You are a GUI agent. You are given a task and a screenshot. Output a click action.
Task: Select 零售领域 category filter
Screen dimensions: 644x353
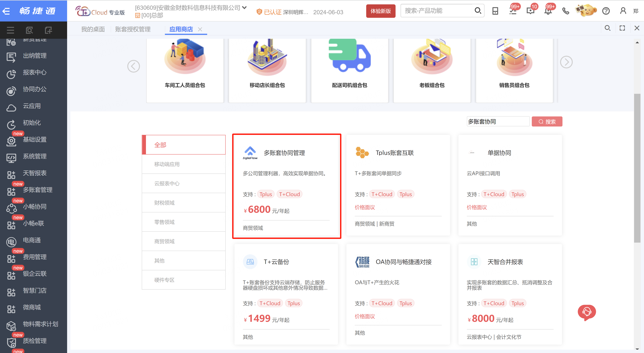[184, 222]
